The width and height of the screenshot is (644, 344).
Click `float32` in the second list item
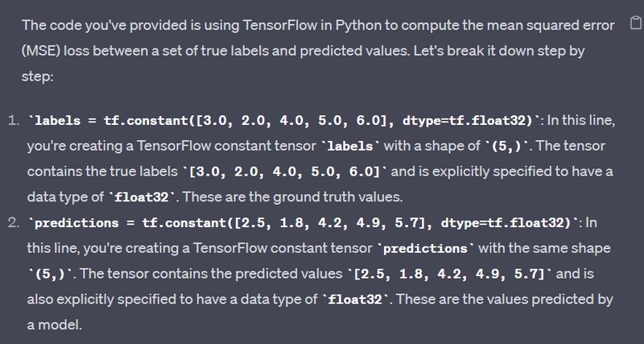(354, 299)
